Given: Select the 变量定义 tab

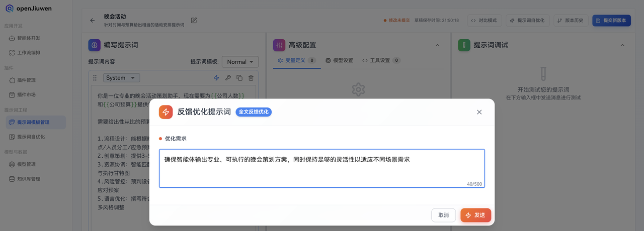Looking at the screenshot, I should tap(296, 60).
